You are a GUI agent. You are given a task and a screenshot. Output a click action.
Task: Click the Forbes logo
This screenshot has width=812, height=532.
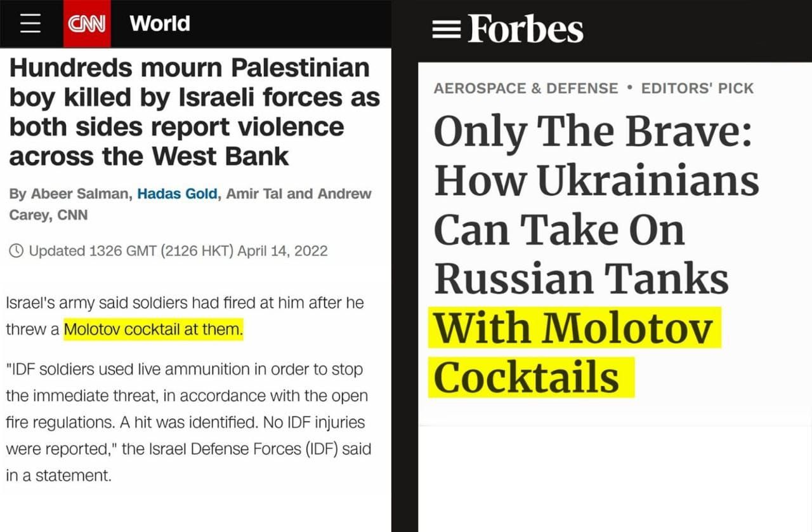coord(525,29)
